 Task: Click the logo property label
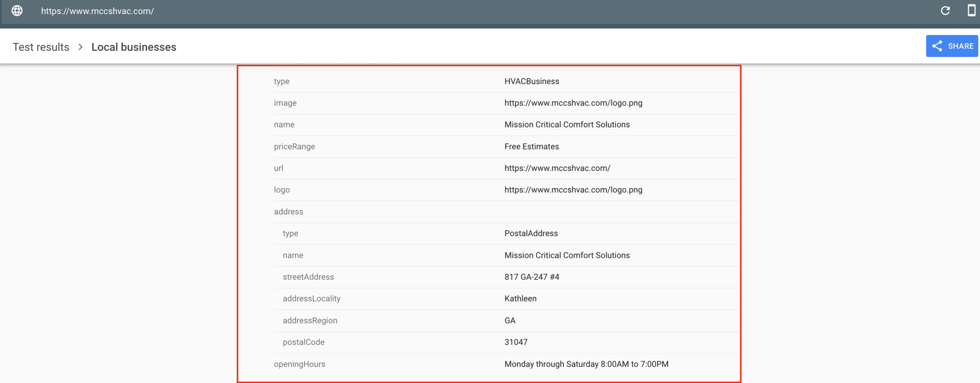tap(282, 190)
